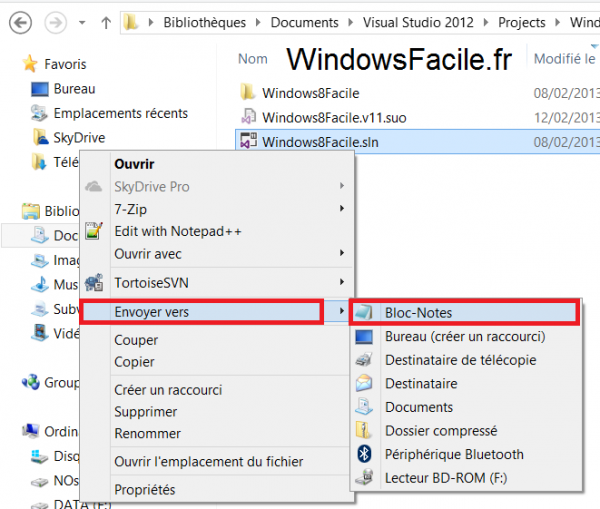Expand chevron after Bibliothèques breadcrumb
The height and width of the screenshot is (509, 600).
[258, 23]
